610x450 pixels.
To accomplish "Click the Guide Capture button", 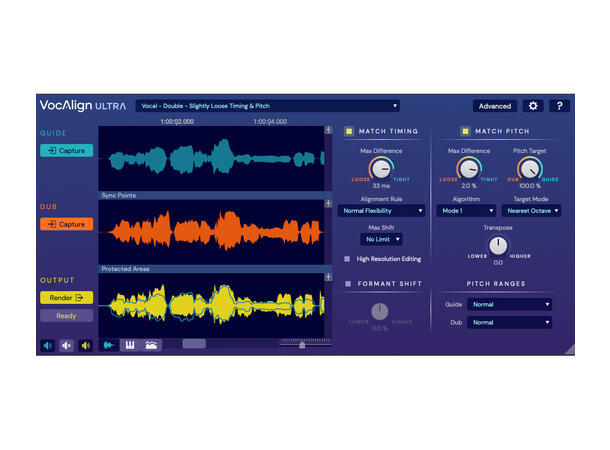I will click(x=67, y=150).
